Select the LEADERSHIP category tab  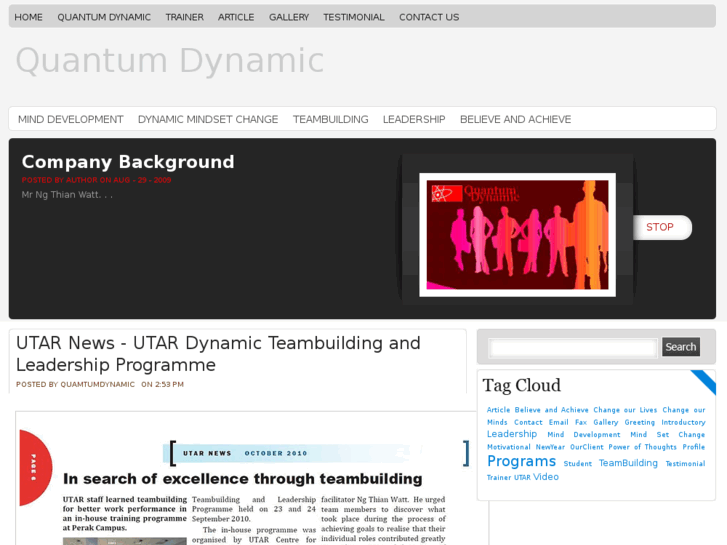point(414,119)
